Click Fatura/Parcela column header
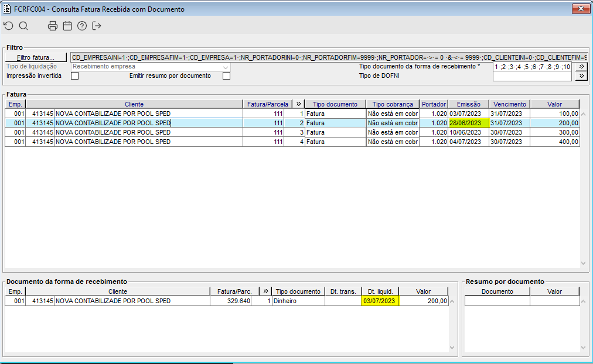Screen dimensions: 593x364 (x=267, y=104)
